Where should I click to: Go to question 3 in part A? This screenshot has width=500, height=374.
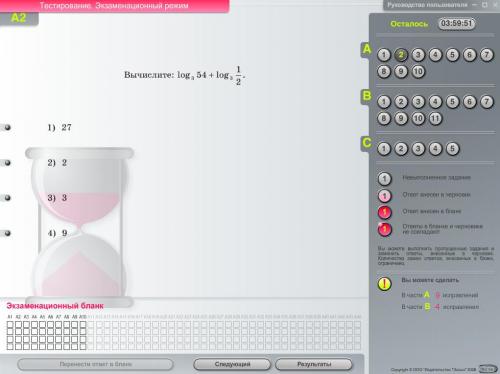tap(418, 55)
